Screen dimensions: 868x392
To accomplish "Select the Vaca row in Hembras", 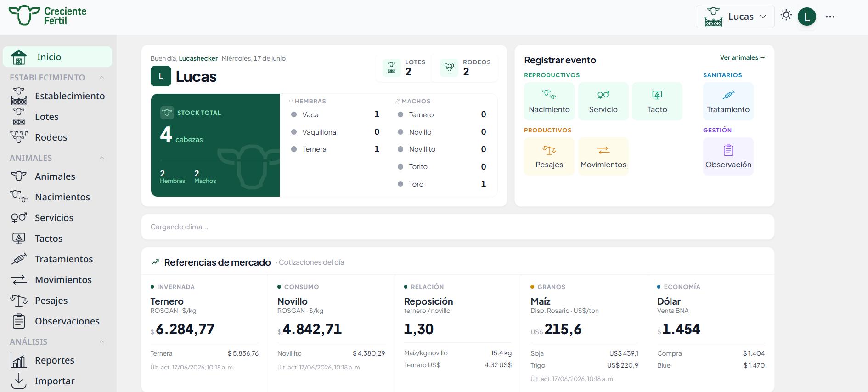I will click(335, 114).
